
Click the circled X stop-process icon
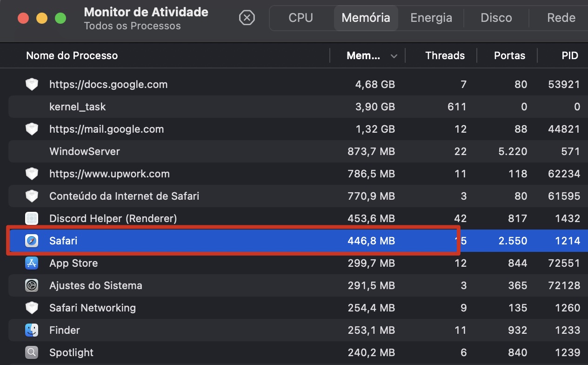(x=247, y=18)
